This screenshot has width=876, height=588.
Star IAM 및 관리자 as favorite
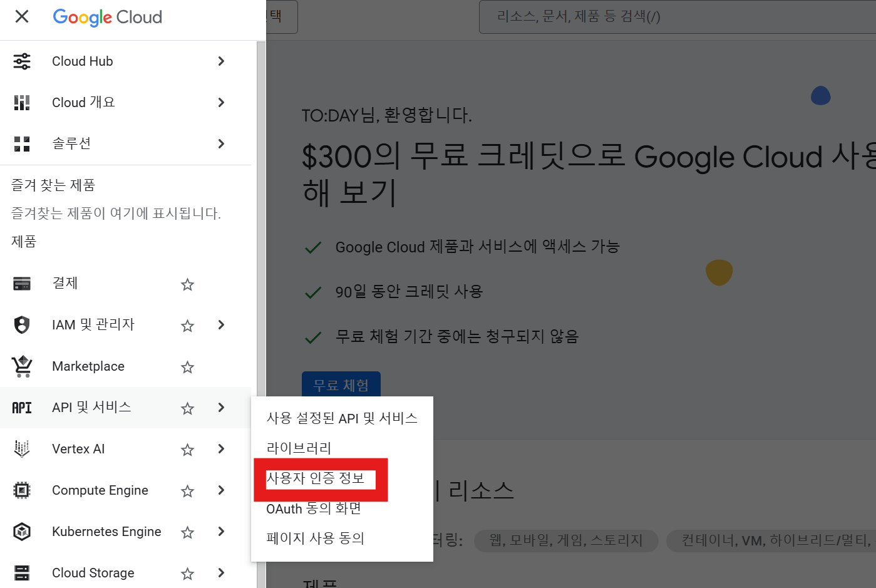tap(187, 326)
